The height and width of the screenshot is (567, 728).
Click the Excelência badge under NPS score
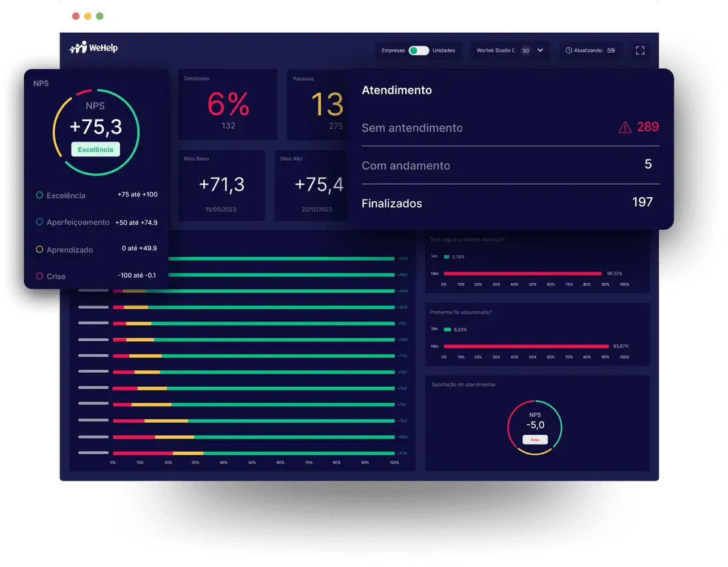(95, 149)
